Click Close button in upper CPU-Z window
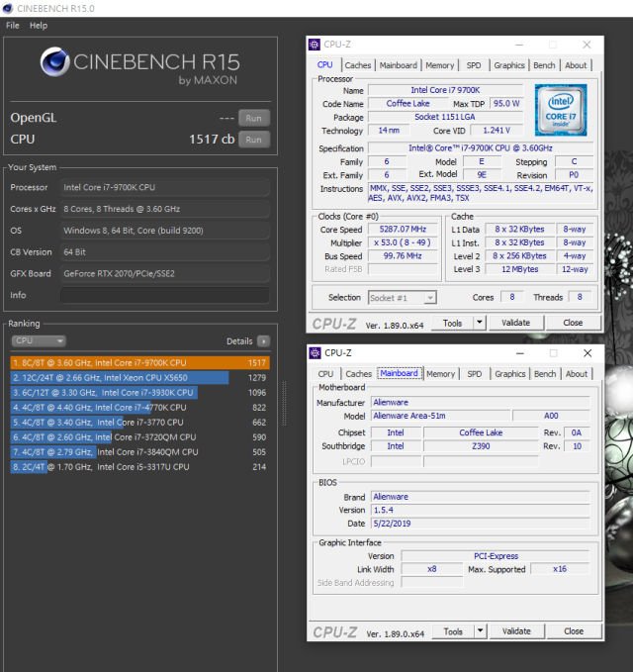Screen dimensions: 633x672 click(x=573, y=323)
